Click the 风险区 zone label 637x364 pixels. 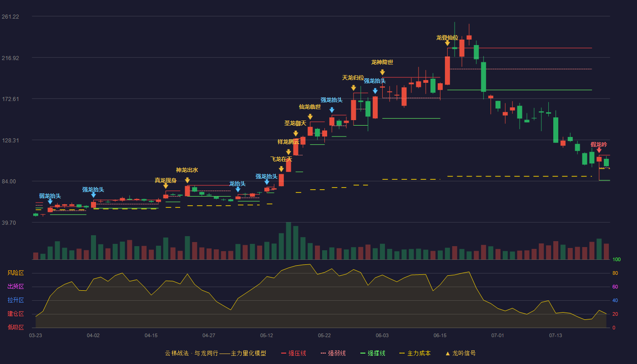tap(16, 273)
